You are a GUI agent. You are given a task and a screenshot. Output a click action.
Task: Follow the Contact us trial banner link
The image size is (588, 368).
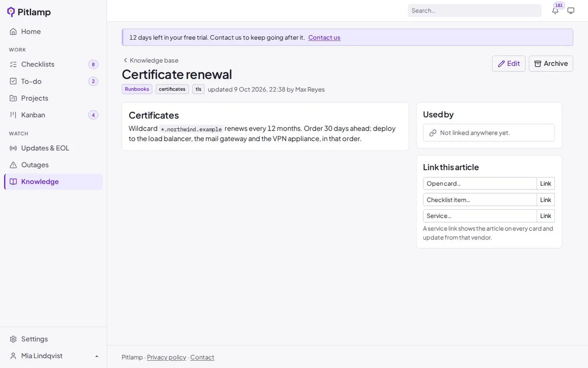[x=324, y=38]
